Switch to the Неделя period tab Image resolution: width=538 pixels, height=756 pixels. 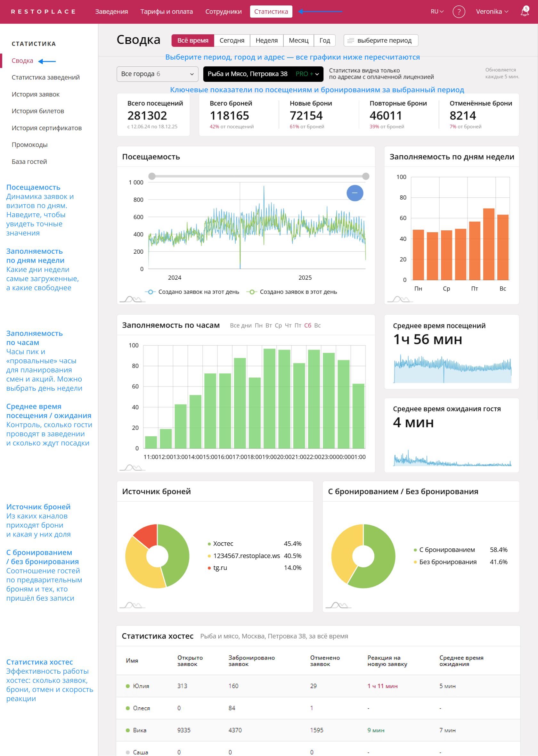(x=266, y=41)
